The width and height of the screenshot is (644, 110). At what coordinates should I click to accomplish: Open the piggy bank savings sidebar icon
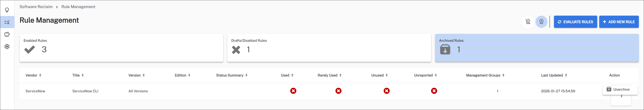[7, 34]
